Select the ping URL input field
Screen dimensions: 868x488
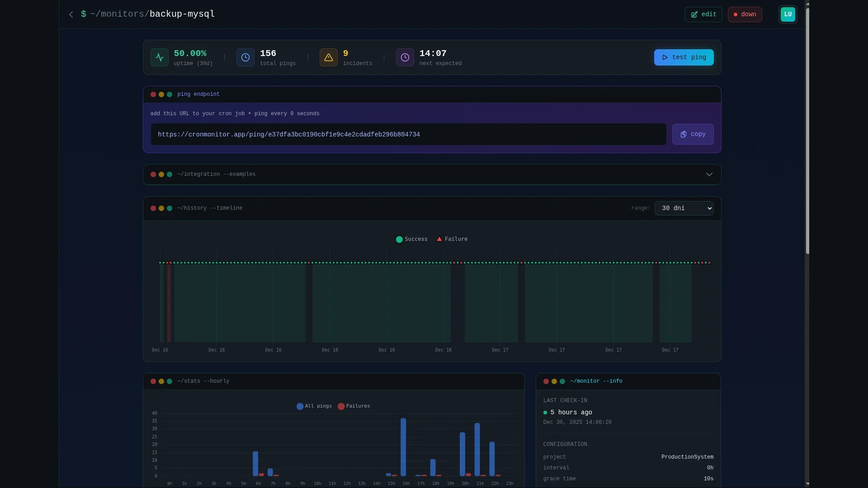(407, 134)
